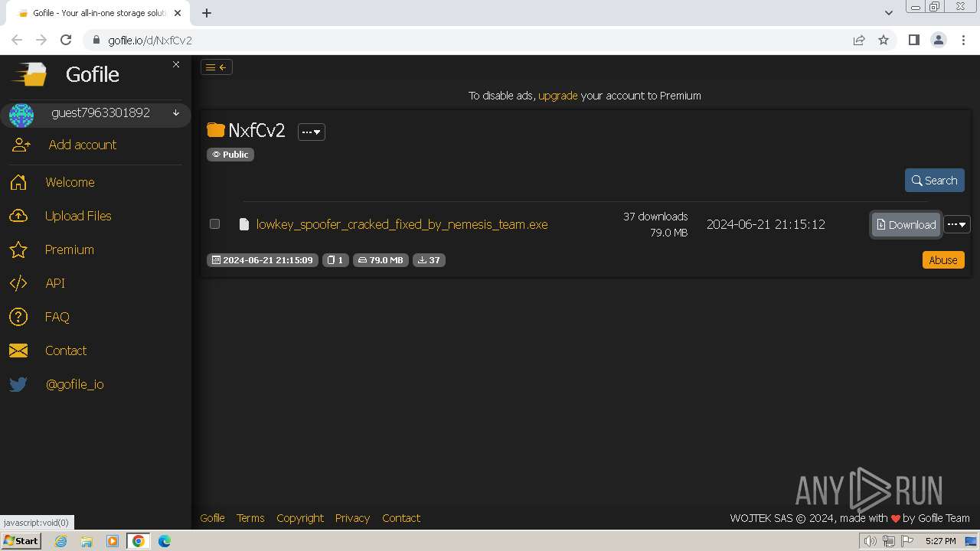This screenshot has height=551, width=980.
Task: Click the Upload Files cloud icon
Action: click(18, 216)
